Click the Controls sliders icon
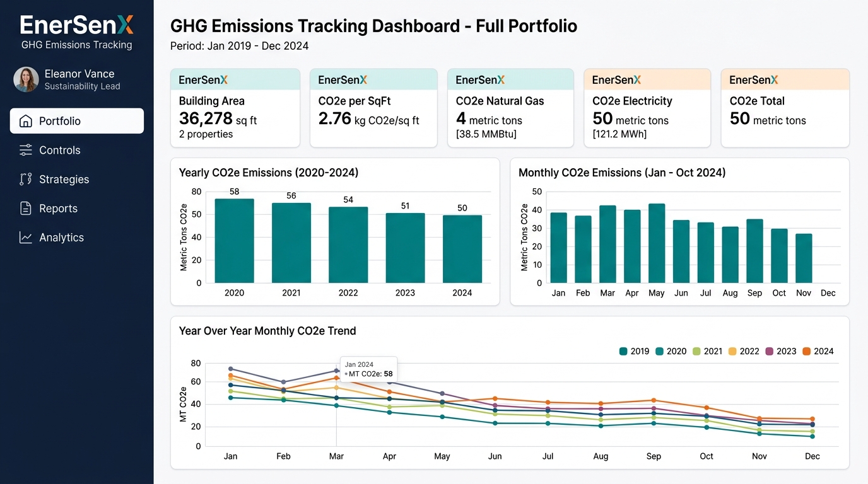Image resolution: width=868 pixels, height=484 pixels. click(x=25, y=150)
